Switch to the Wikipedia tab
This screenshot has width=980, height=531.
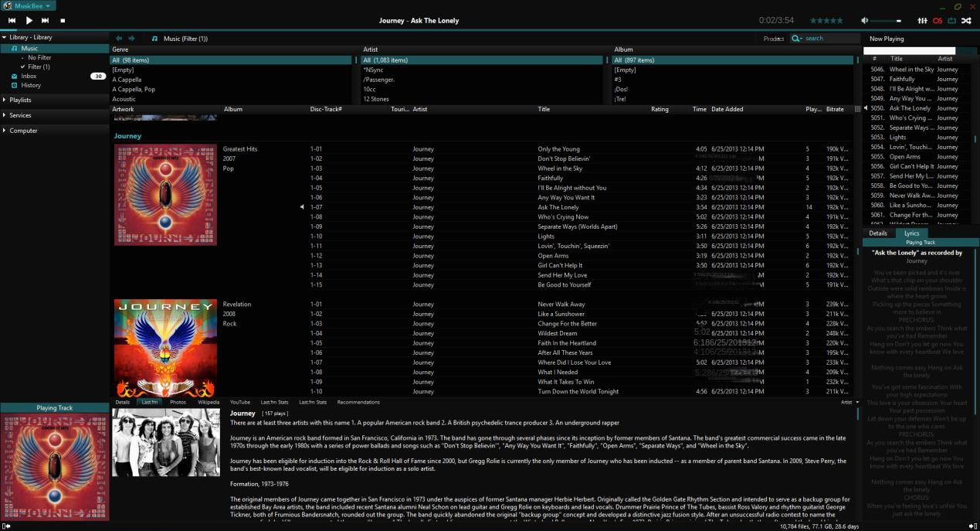click(x=208, y=402)
